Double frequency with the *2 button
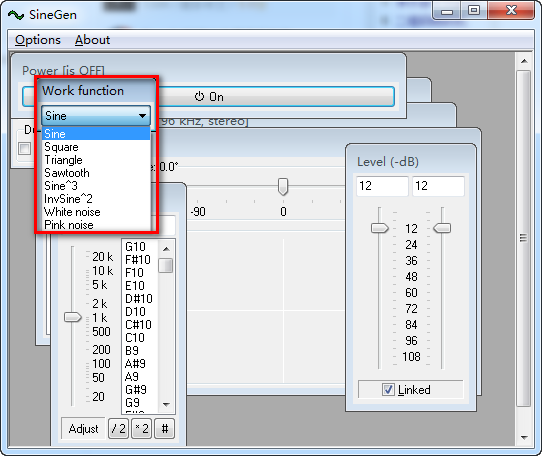The image size is (542, 456). 141,429
